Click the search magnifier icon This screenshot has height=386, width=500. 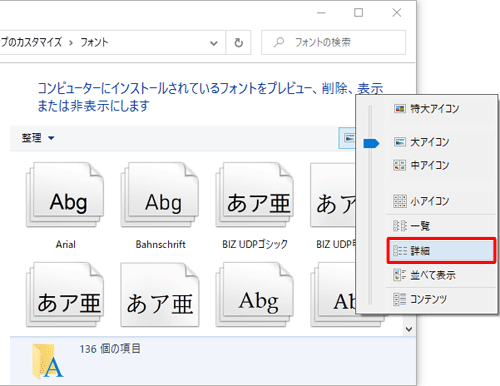(x=279, y=42)
